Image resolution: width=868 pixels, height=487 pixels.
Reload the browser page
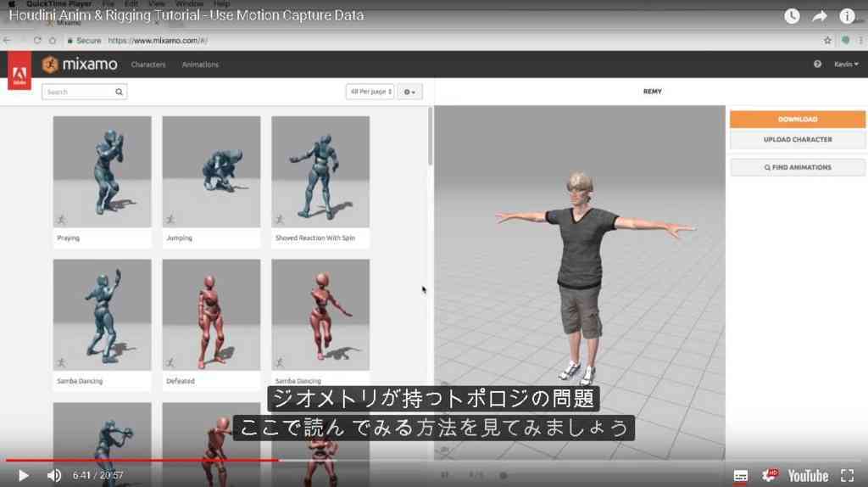(x=37, y=41)
